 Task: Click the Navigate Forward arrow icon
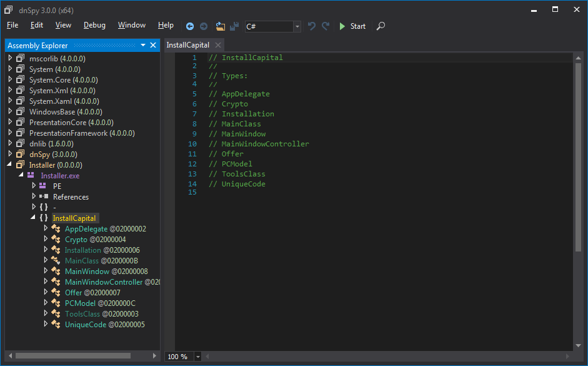coord(204,26)
